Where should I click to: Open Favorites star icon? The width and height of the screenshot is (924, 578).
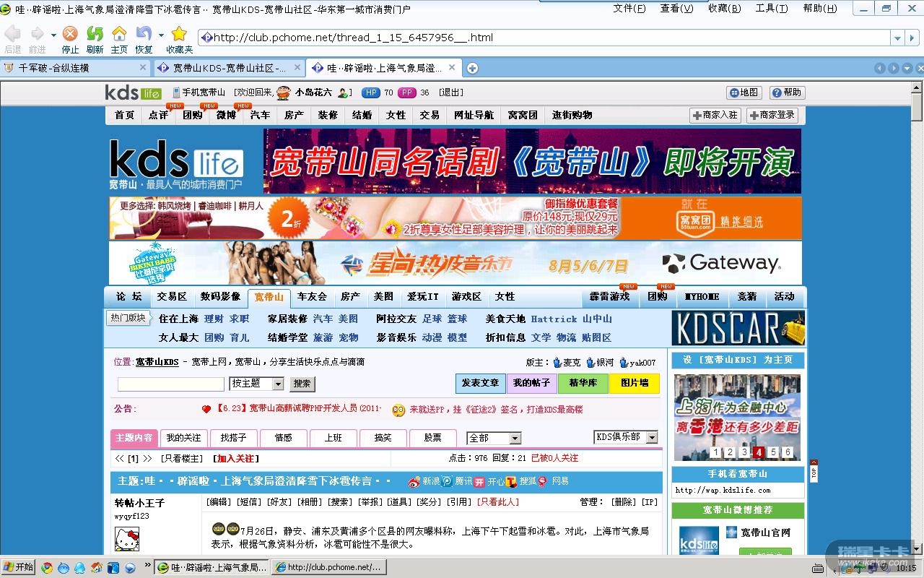pyautogui.click(x=179, y=34)
